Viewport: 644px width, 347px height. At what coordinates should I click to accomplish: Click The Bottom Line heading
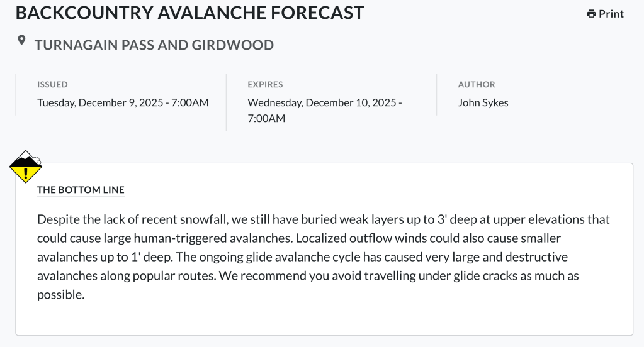click(x=81, y=190)
